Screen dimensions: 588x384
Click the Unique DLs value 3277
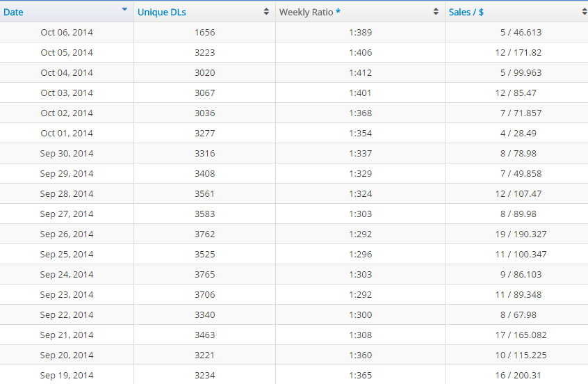[x=205, y=134]
